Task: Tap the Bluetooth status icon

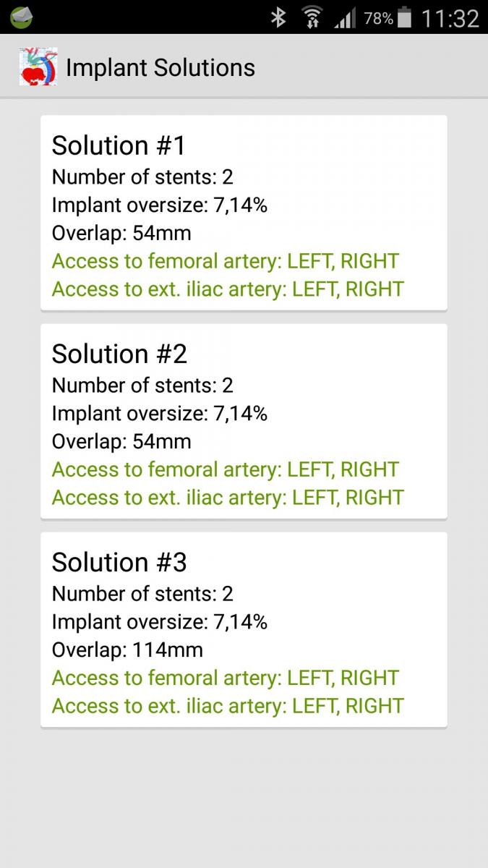Action: tap(278, 17)
